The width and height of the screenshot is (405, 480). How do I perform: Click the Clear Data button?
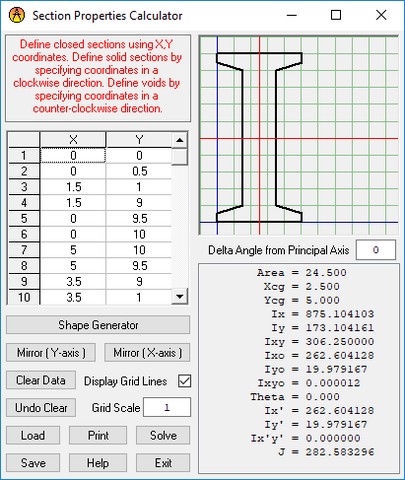41,380
